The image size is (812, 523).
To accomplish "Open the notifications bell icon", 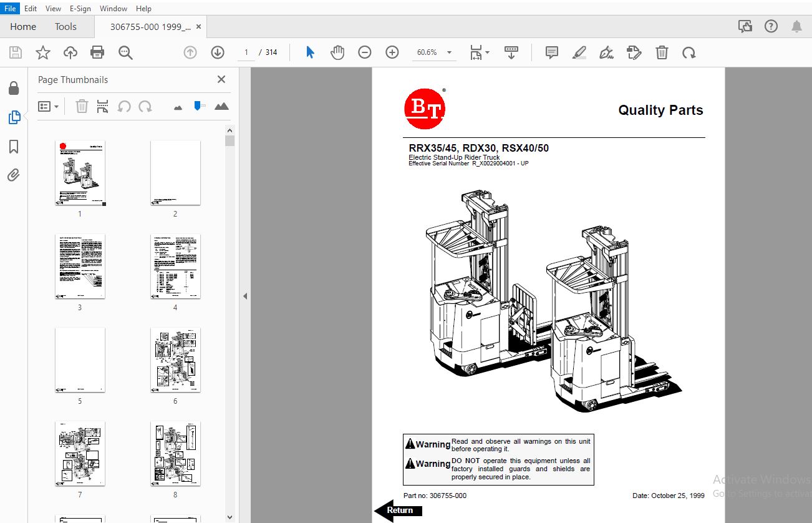I will [x=797, y=26].
